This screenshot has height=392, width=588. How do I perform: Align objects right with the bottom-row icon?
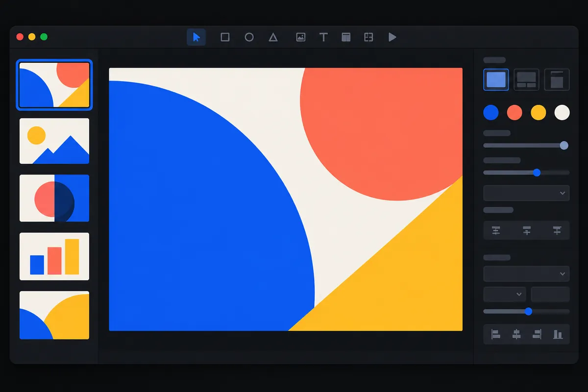(537, 334)
